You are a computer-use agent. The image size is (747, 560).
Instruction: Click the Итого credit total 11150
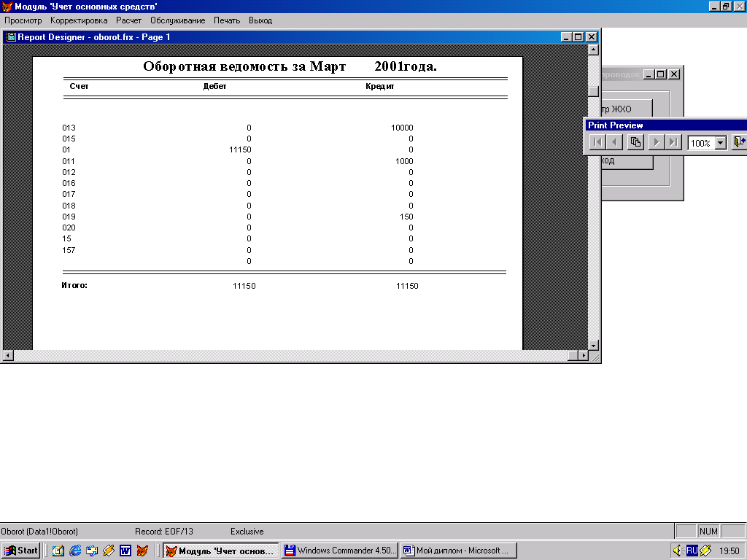407,286
